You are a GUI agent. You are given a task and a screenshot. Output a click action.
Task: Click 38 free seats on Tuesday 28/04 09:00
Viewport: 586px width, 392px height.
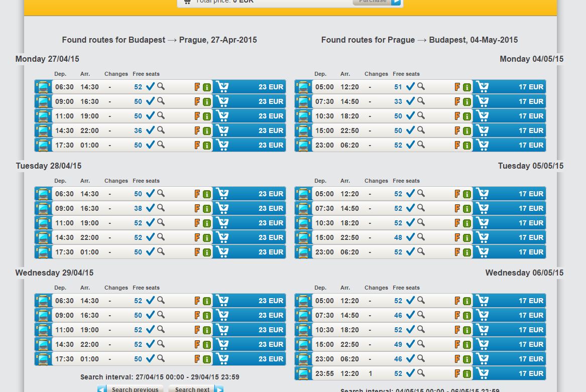tap(138, 208)
